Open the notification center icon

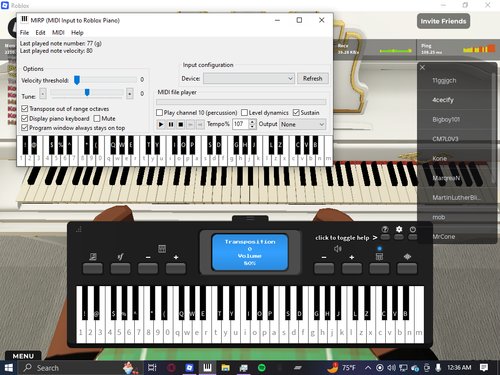point(484,368)
